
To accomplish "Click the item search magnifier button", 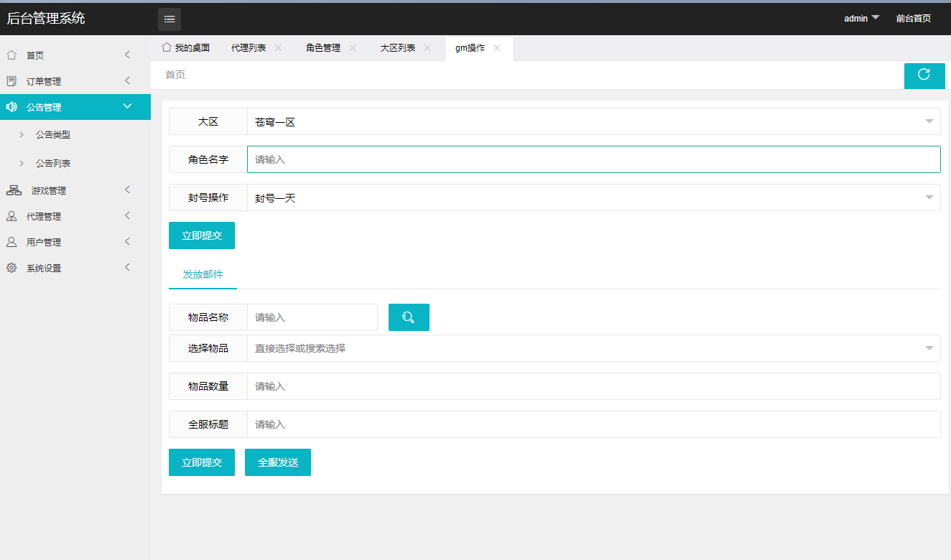I will pyautogui.click(x=409, y=317).
